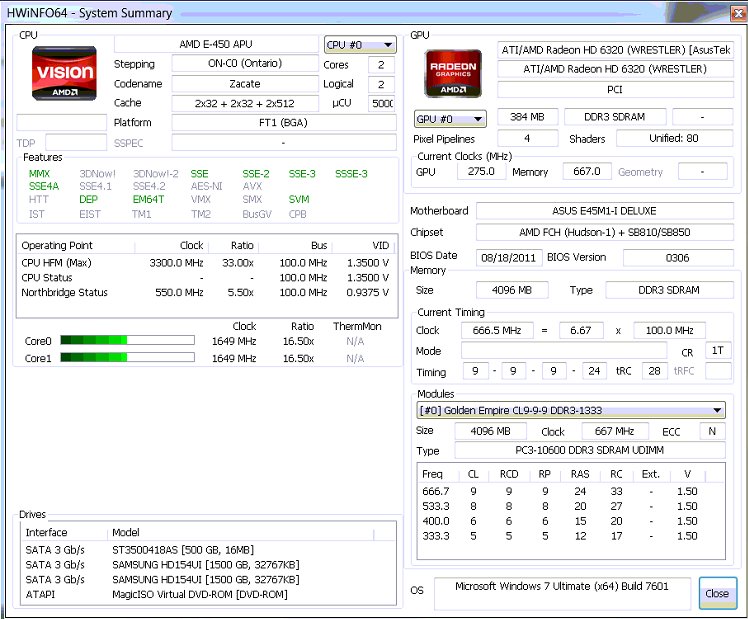Select the ST3500418AS drive row
Image resolution: width=748 pixels, height=619 pixels.
(208, 550)
